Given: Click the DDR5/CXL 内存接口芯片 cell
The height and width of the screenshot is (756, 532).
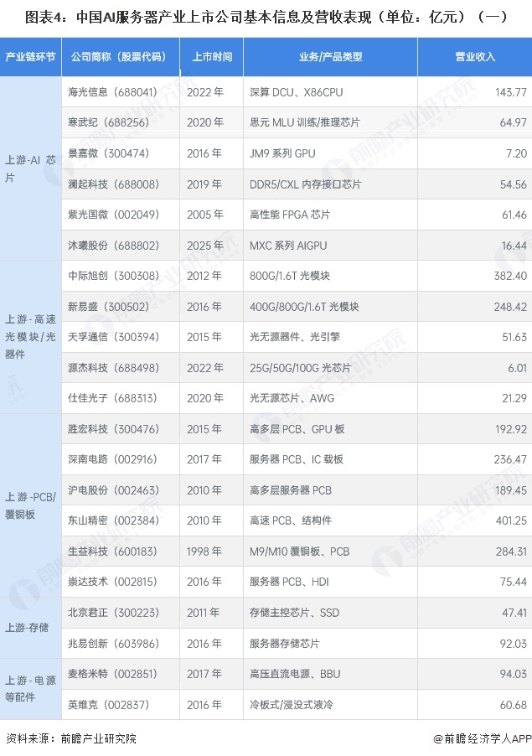Looking at the screenshot, I should coord(331,184).
